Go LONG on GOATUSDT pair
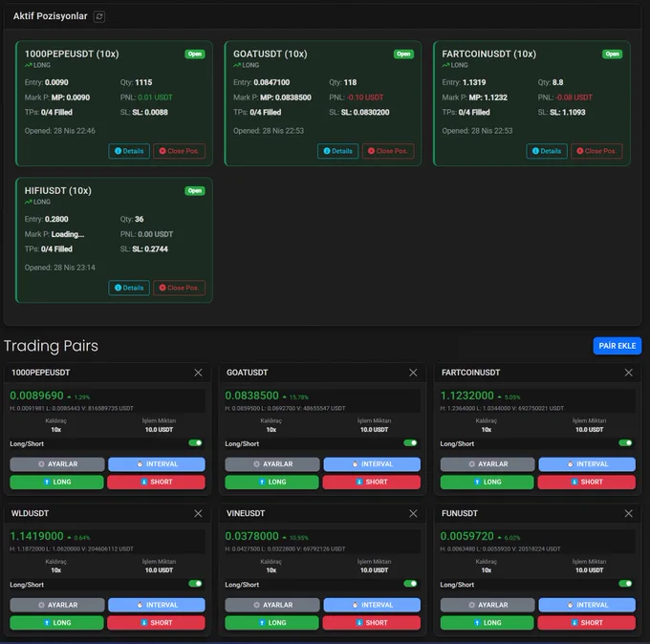650x644 pixels. point(271,482)
